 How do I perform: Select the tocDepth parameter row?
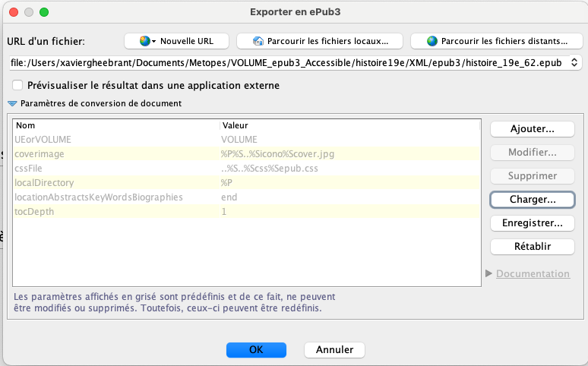246,212
